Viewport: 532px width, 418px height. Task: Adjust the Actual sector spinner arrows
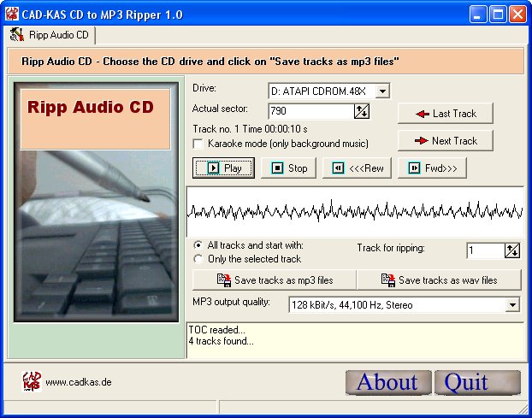[x=361, y=111]
